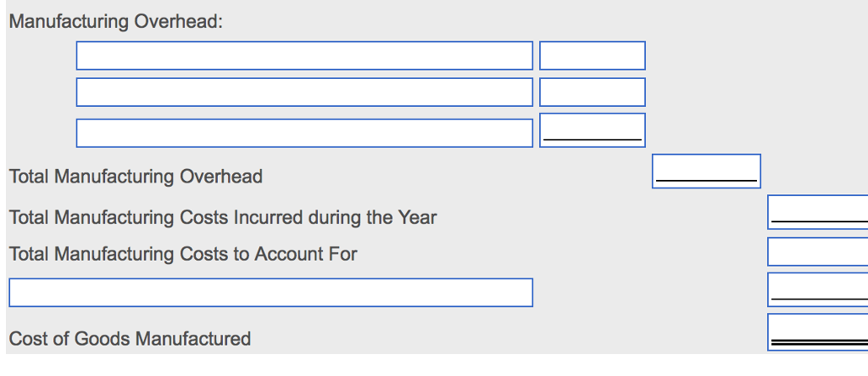Image resolution: width=868 pixels, height=376 pixels.
Task: Focus Total Manufacturing Costs to Account For amount
Action: pos(818,252)
